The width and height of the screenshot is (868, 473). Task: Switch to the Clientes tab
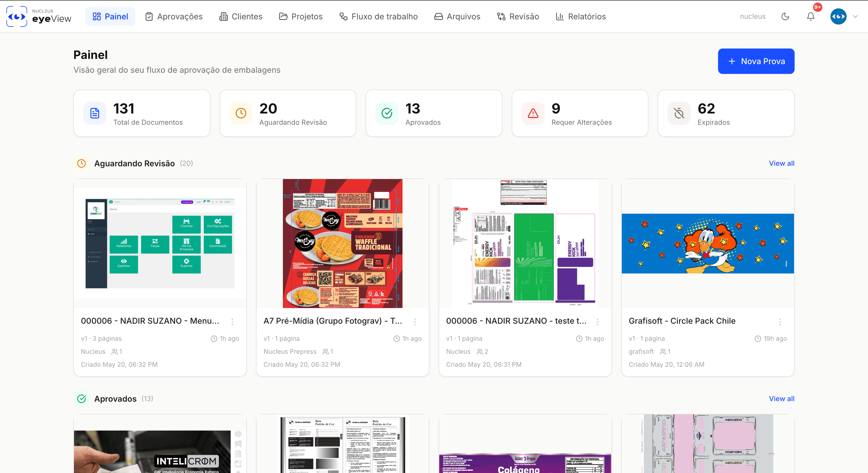tap(241, 16)
